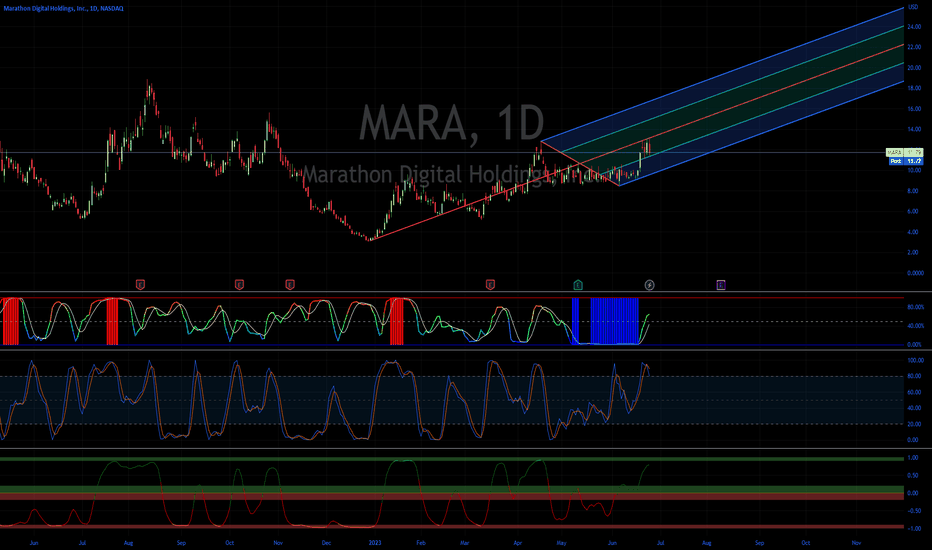Open the green earnings marker near May 2023
This screenshot has width=932, height=550.
coord(577,285)
